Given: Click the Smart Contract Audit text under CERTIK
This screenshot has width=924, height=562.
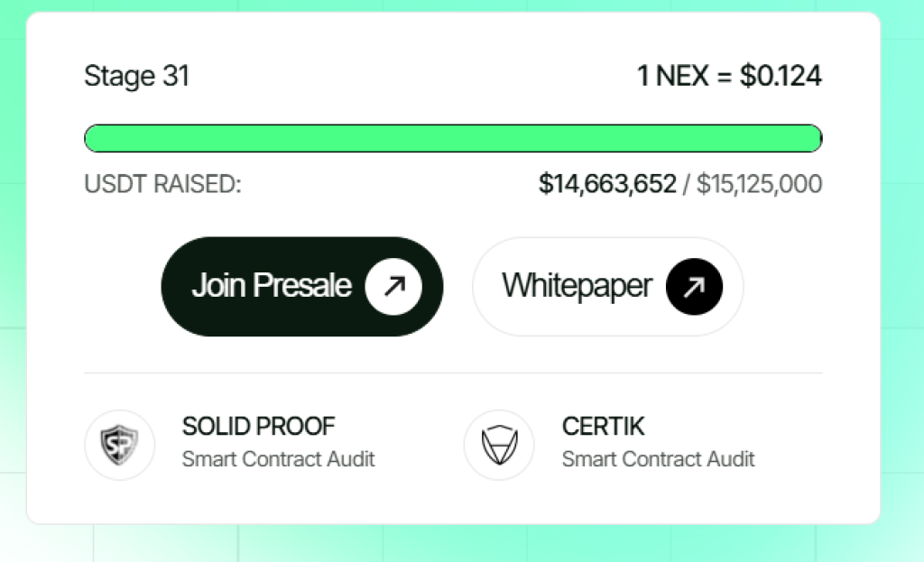Looking at the screenshot, I should tap(658, 459).
